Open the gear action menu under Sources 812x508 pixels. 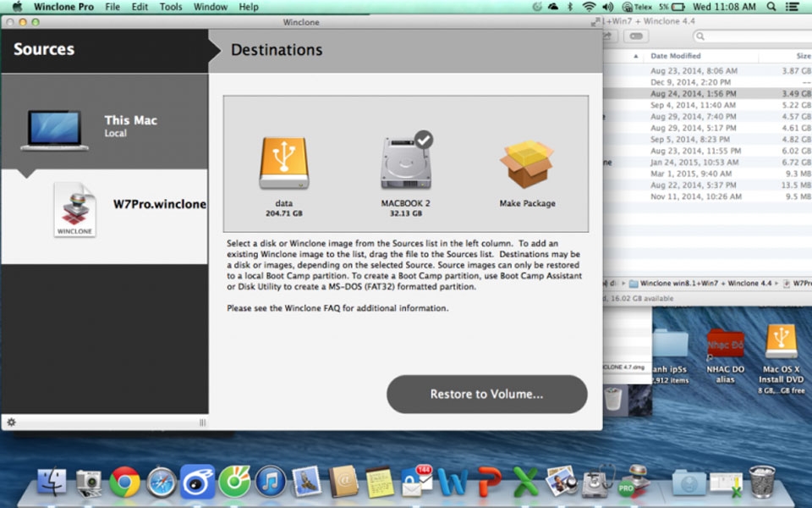pos(11,422)
